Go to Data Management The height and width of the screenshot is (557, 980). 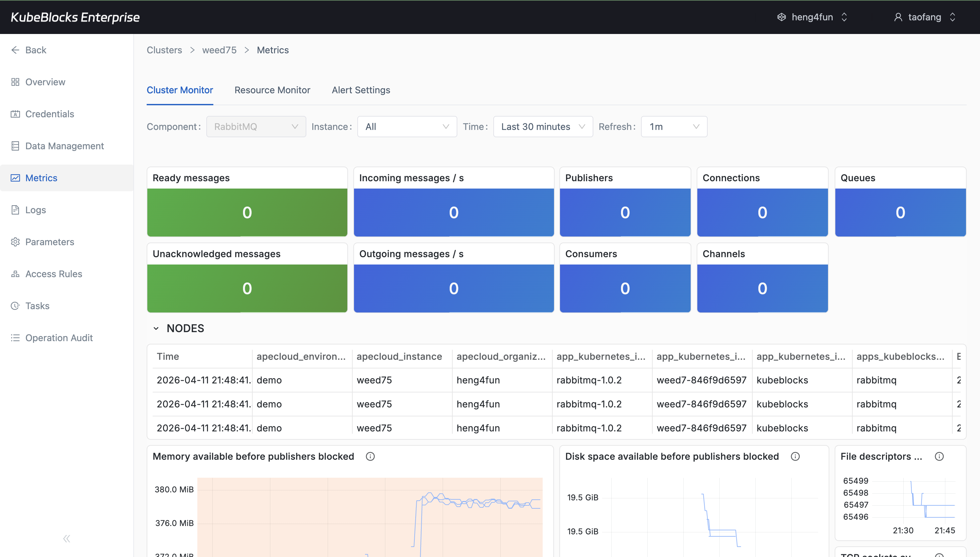pyautogui.click(x=64, y=146)
